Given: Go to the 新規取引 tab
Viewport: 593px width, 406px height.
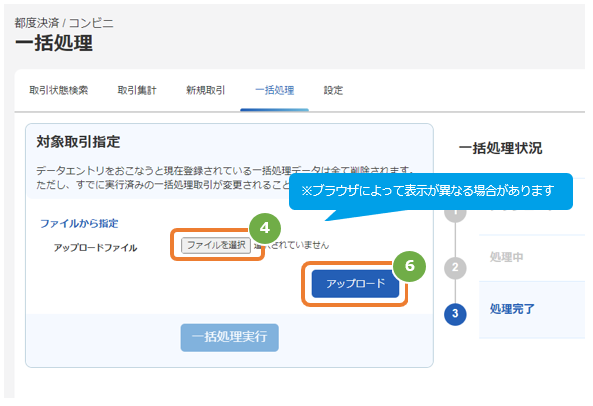Looking at the screenshot, I should 205,90.
